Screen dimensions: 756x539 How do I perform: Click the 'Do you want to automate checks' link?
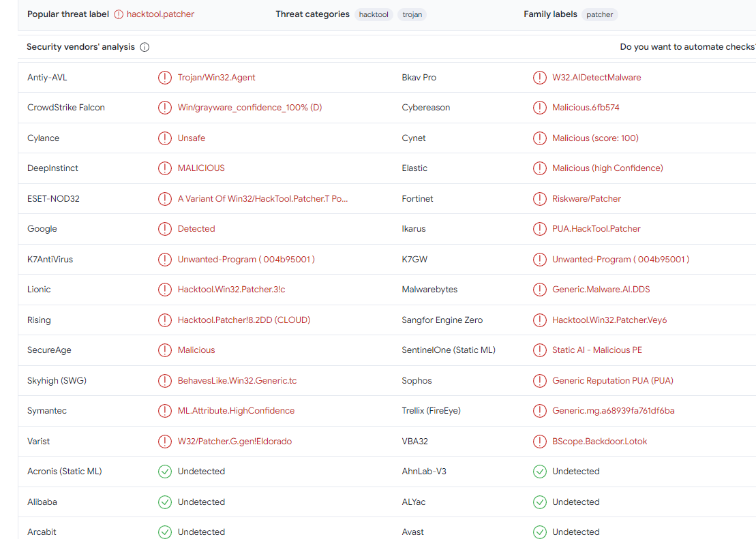click(x=688, y=47)
